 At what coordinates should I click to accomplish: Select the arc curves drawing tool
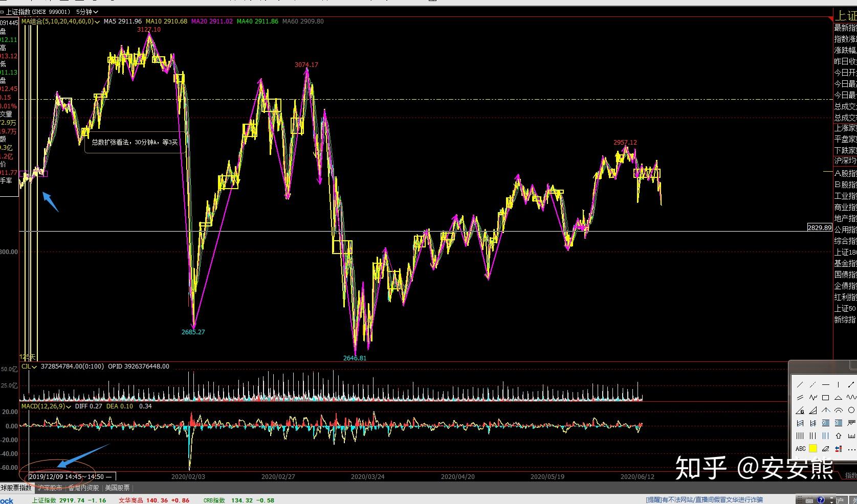click(x=839, y=410)
